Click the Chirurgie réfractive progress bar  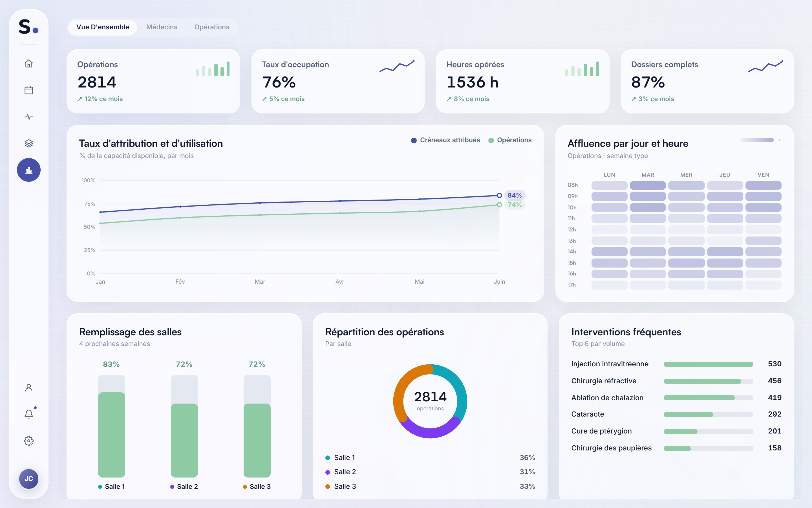tap(708, 381)
